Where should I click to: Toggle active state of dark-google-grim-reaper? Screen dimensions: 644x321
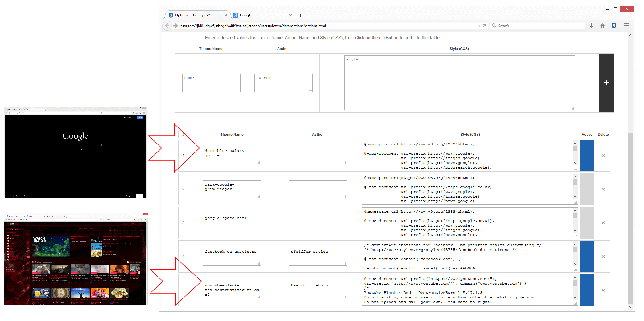tap(587, 189)
